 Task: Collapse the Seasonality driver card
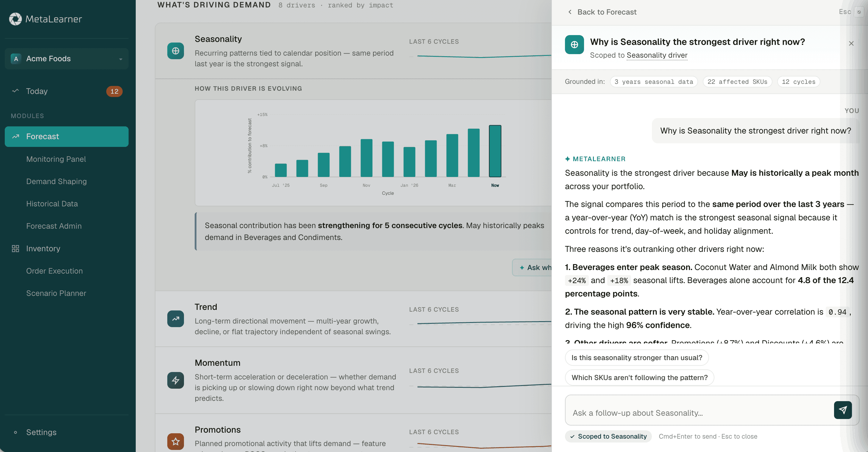353,51
